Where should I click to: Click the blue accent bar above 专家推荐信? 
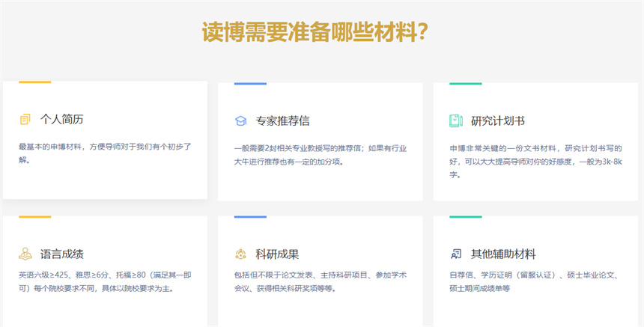pyautogui.click(x=250, y=83)
